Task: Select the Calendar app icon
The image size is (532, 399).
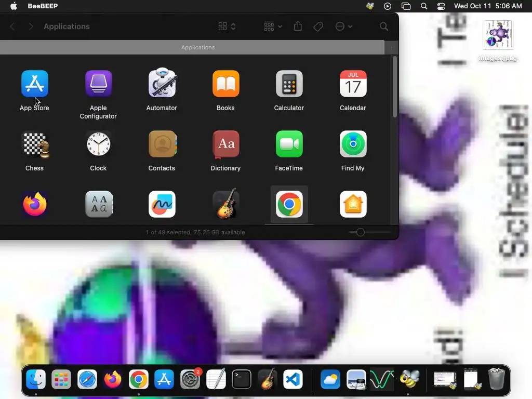Action: pos(353,84)
